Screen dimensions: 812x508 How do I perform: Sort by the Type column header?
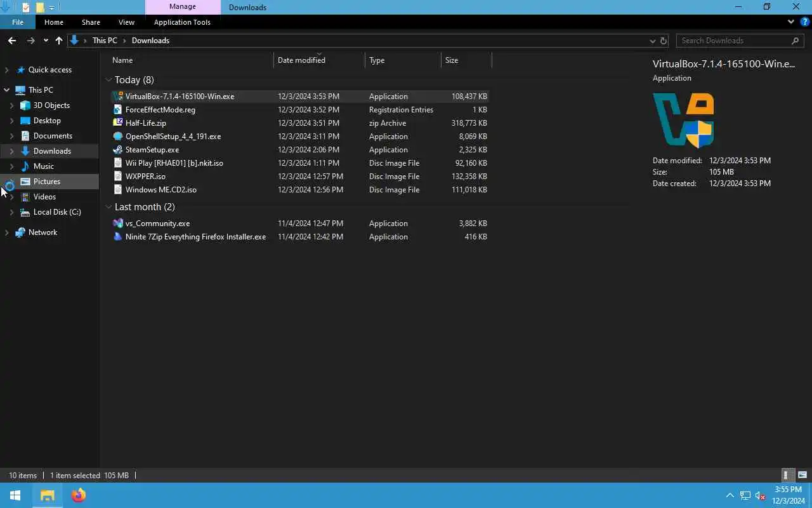[403, 60]
